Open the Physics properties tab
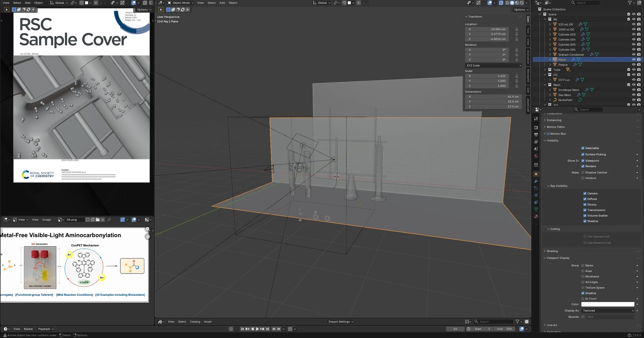This screenshot has width=644, height=338. 536,195
